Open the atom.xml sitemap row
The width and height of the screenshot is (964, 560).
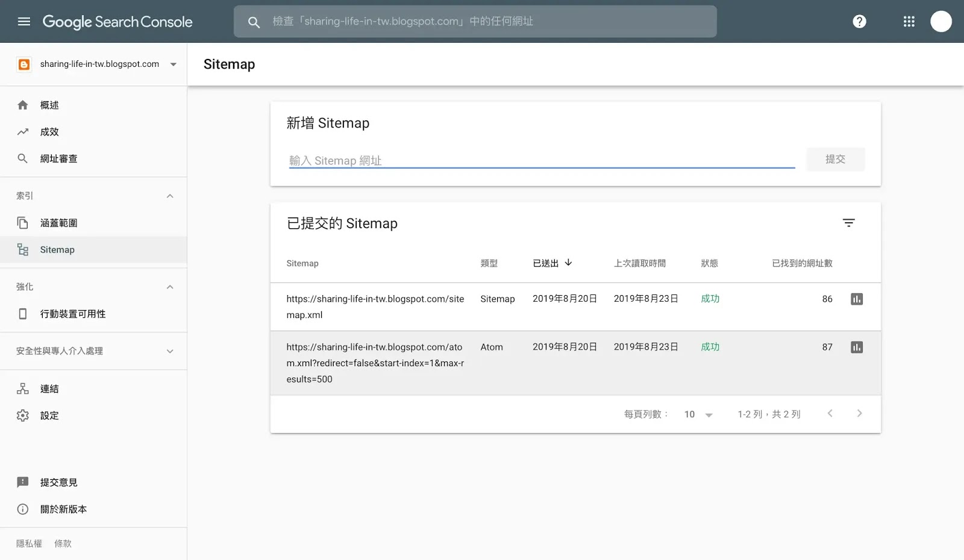pyautogui.click(x=575, y=363)
